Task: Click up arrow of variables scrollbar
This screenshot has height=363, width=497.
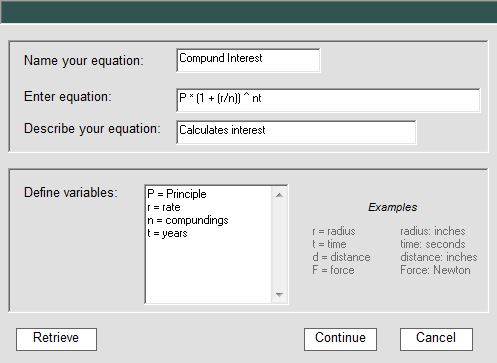Action: [279, 195]
